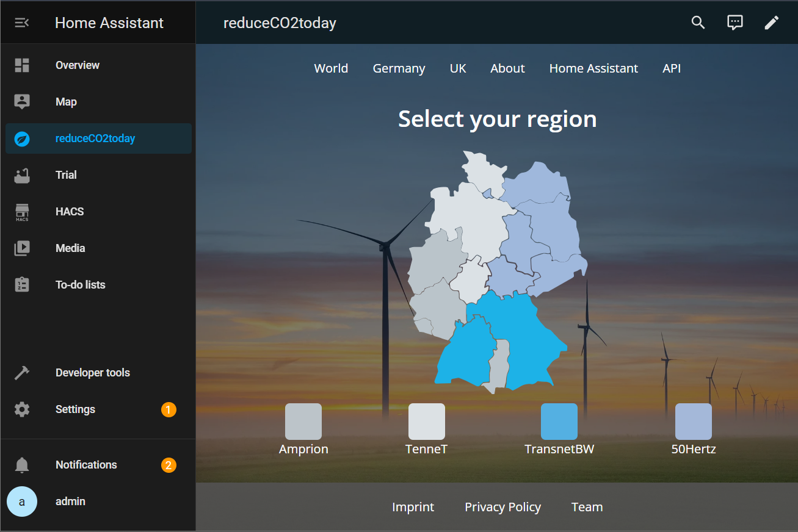Click the HACS store icon
Image resolution: width=798 pixels, height=532 pixels.
(22, 212)
